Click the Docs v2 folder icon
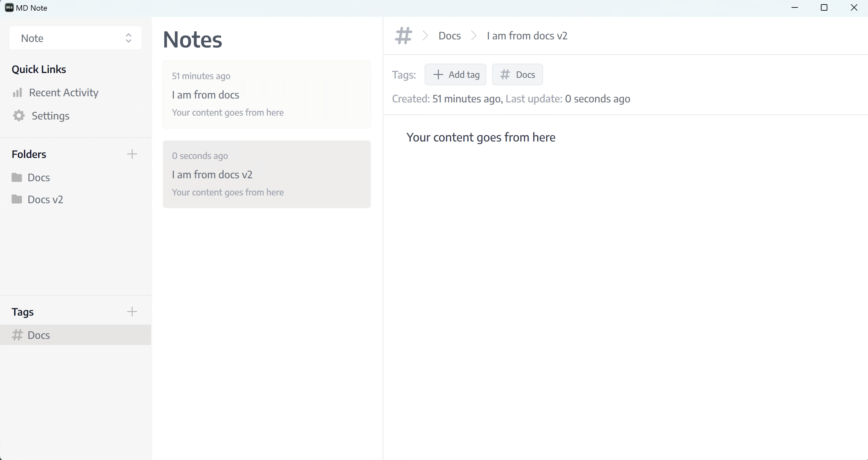The height and width of the screenshot is (460, 868). 16,199
